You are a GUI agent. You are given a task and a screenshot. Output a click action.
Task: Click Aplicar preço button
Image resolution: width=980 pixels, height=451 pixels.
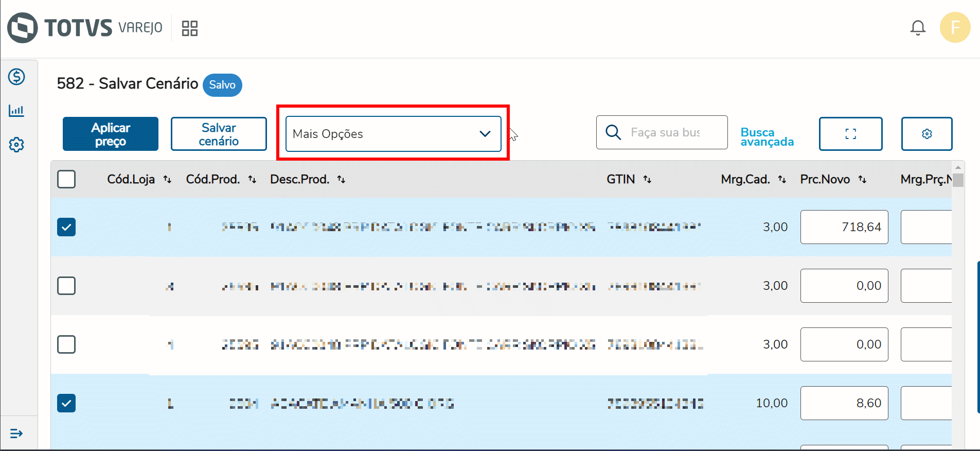pos(111,134)
